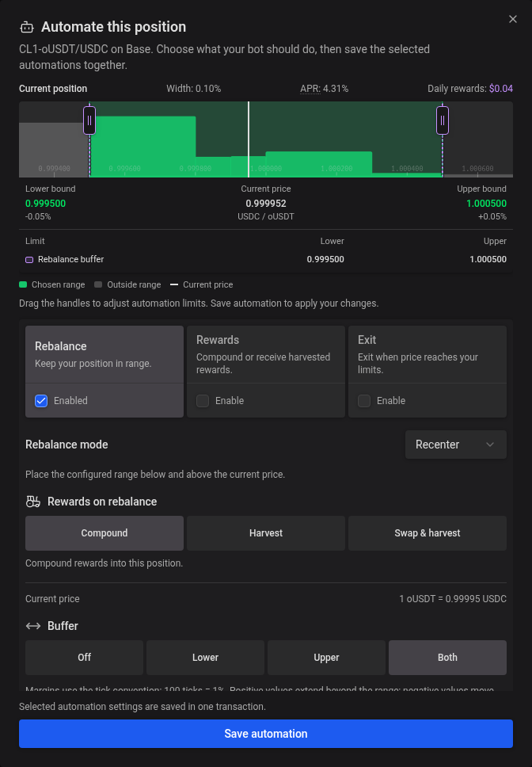Click the tractor icon next to Rewards on rebalance
The image size is (532, 767).
pos(33,502)
